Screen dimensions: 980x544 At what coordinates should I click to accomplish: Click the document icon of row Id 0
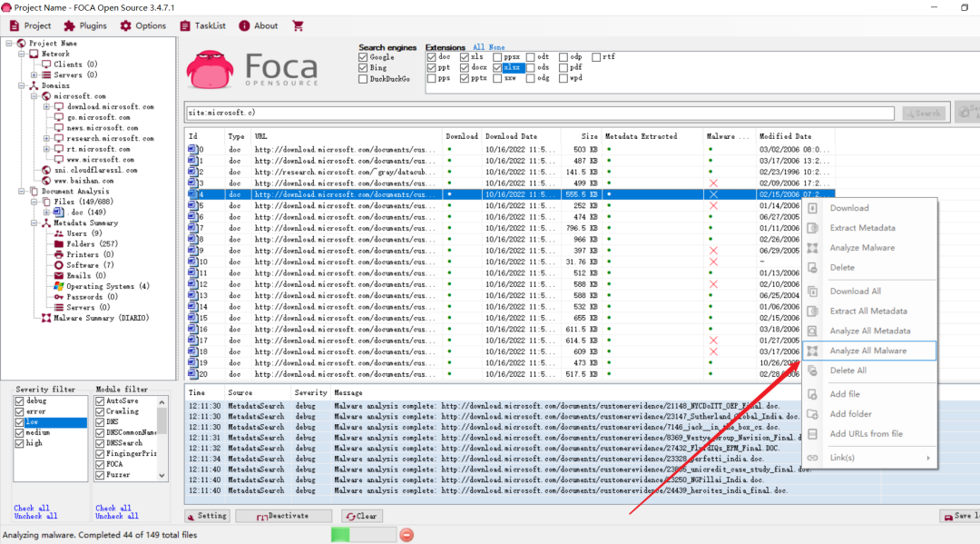click(192, 150)
